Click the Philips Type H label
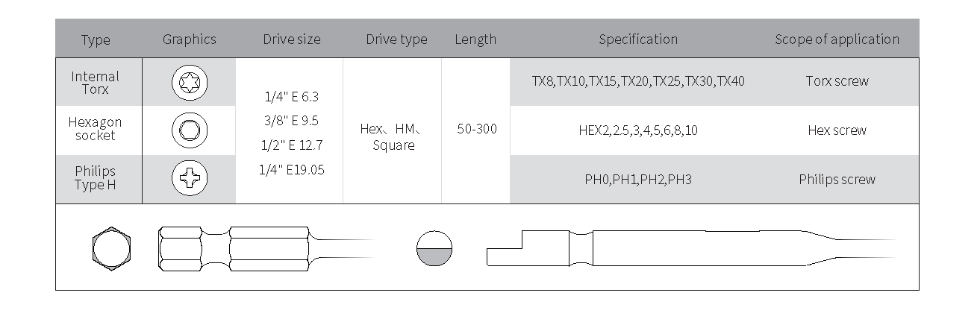 pos(96,179)
